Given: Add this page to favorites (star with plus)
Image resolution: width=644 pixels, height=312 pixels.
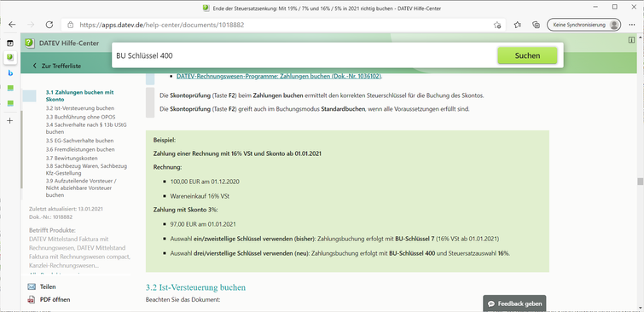Looking at the screenshot, I should (x=497, y=25).
